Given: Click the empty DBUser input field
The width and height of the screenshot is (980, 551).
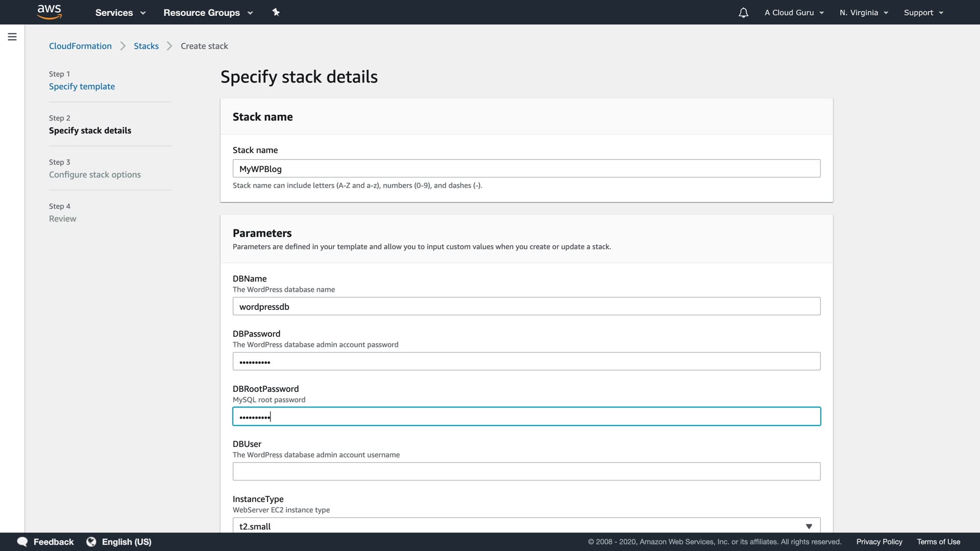Looking at the screenshot, I should (526, 471).
